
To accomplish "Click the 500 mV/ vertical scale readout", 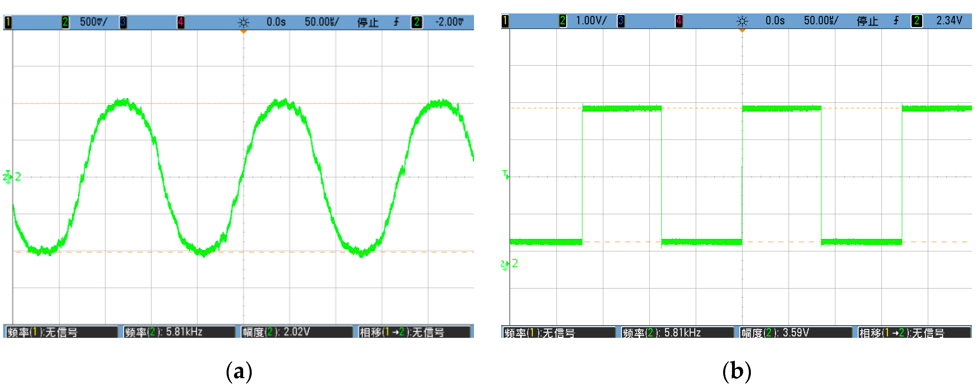I will pos(94,22).
